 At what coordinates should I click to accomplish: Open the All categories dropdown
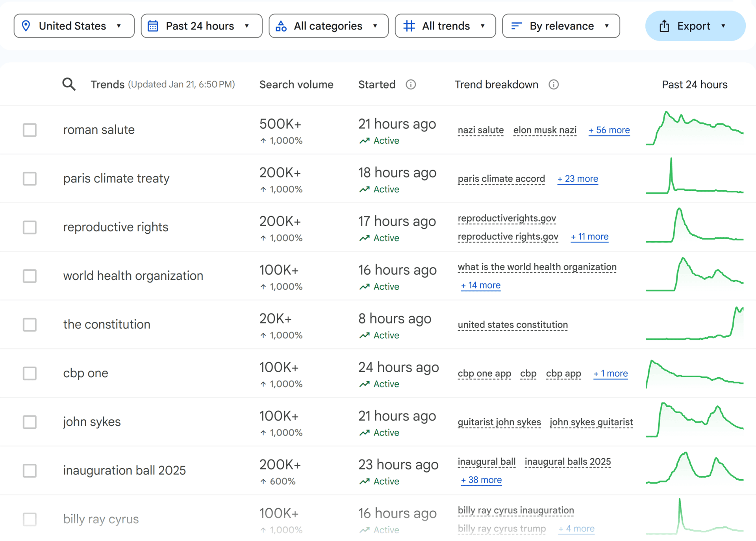pos(329,26)
